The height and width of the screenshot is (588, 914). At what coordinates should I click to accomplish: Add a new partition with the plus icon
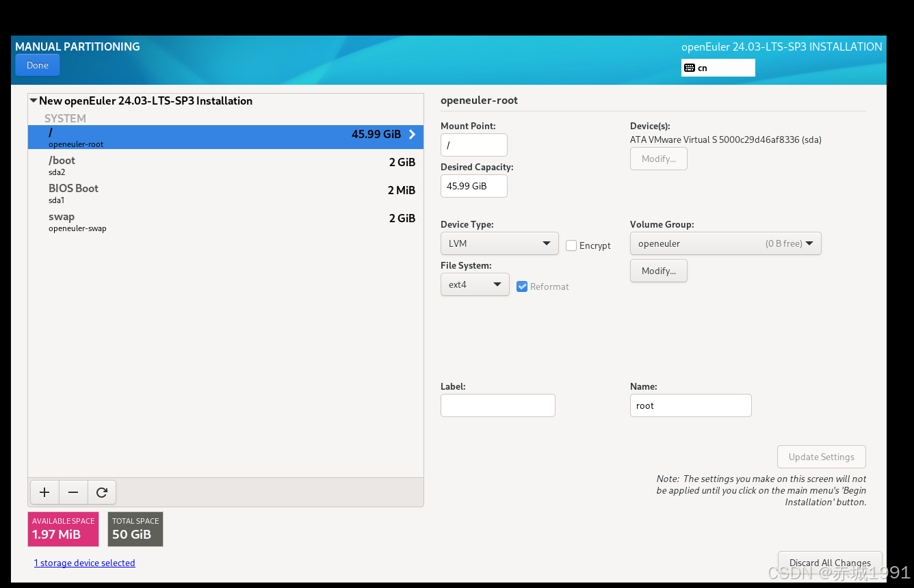coord(44,492)
